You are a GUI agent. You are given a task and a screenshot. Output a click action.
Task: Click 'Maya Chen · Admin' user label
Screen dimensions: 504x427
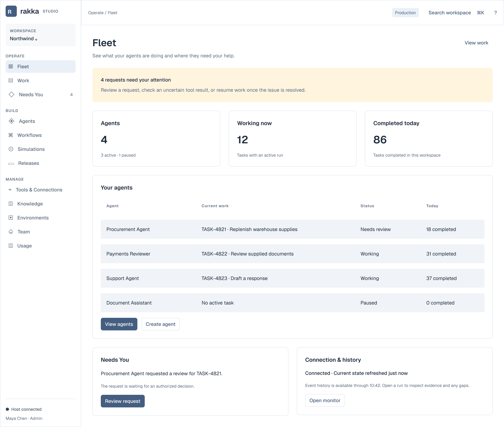(x=24, y=419)
